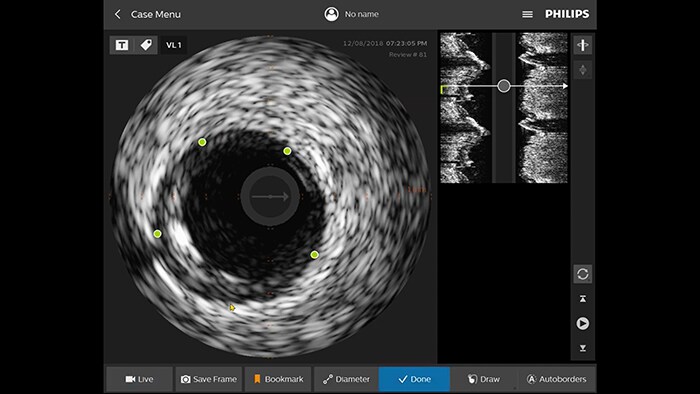Toggle the longitudinal view rotate icon
Viewport: 700px width, 394px height.
583,45
